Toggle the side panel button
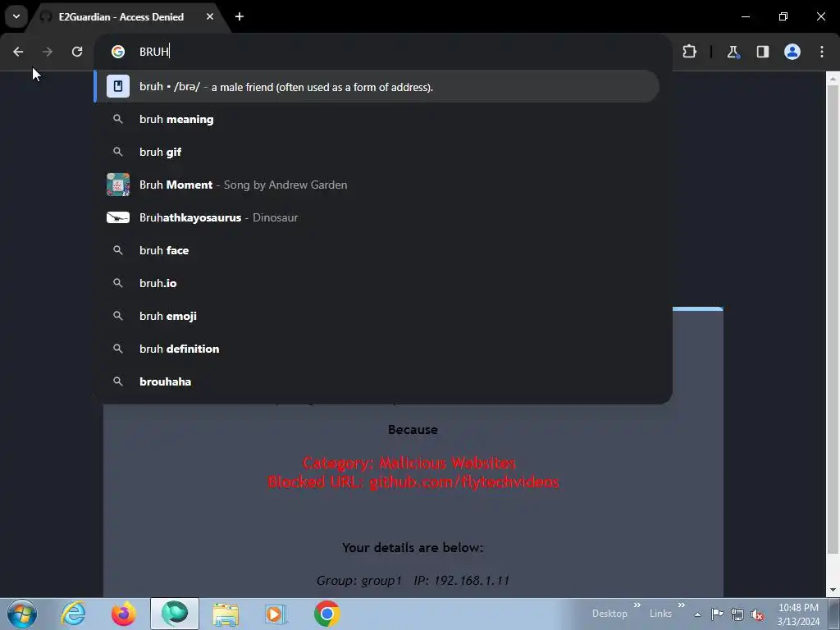 pos(763,52)
